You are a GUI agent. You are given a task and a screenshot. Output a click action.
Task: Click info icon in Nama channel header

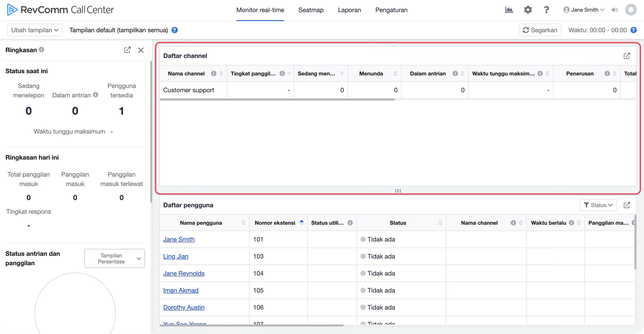(214, 74)
